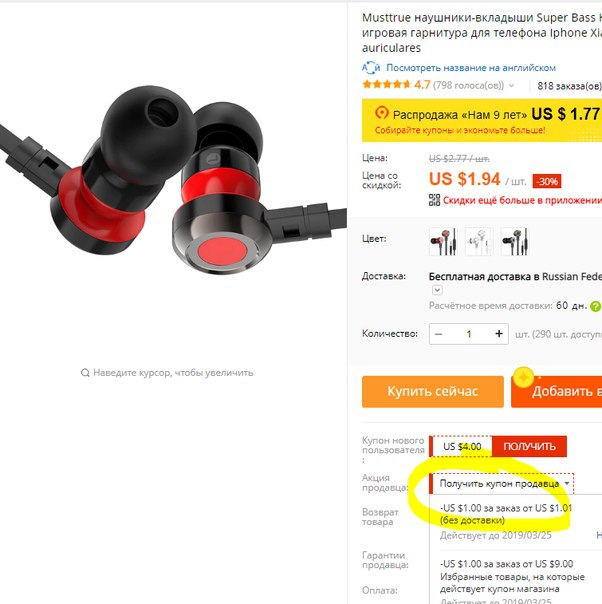Expand the votes dropdown arrow next to 798 votes
602x604 pixels.
point(511,86)
